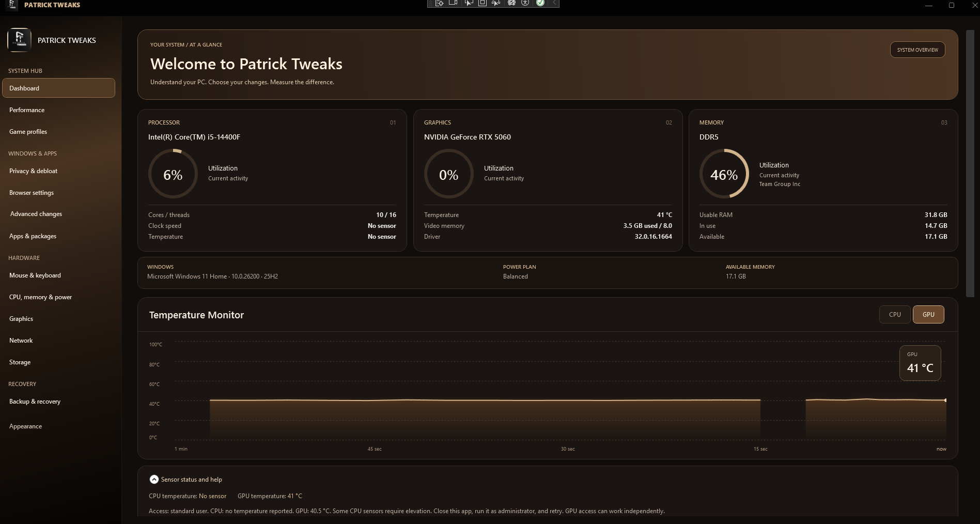Click the accessibility scan person icon
Viewport: 980px width, 524px height.
pos(525,3)
